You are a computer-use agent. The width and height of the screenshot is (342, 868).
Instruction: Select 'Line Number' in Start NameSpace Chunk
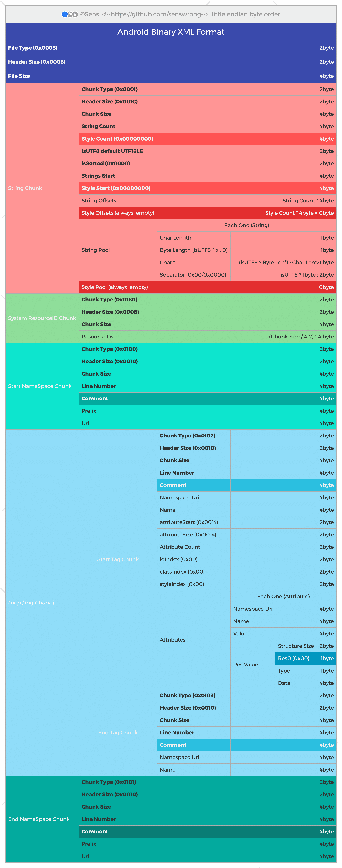208,386
